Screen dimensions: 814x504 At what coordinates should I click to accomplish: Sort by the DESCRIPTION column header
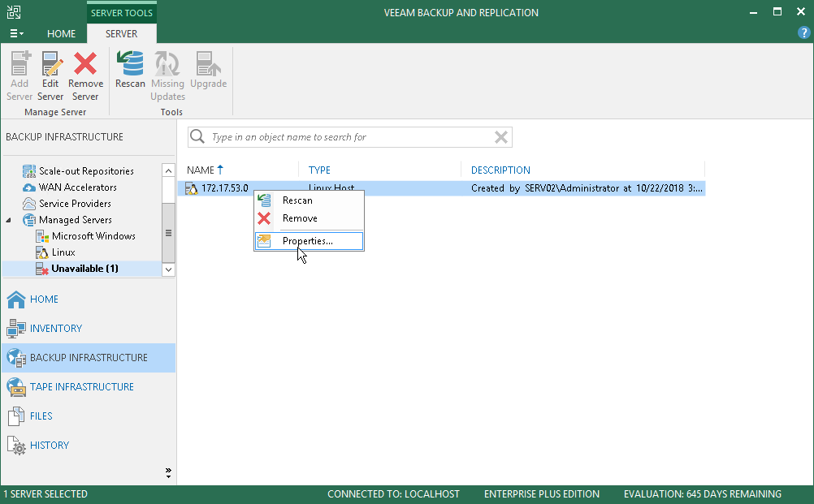click(500, 170)
